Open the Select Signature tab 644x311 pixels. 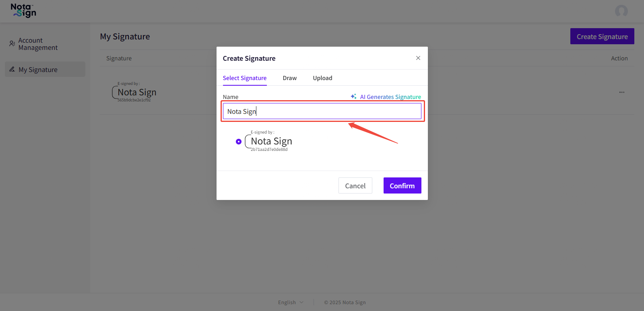(x=244, y=78)
